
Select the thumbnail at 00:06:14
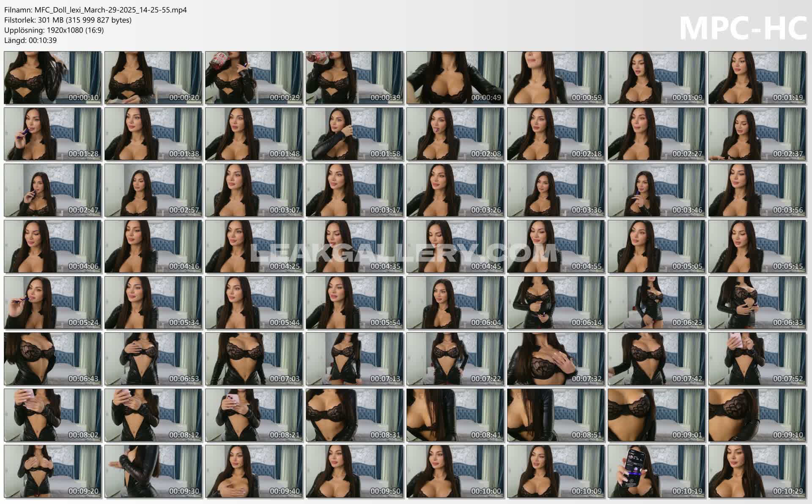point(556,302)
